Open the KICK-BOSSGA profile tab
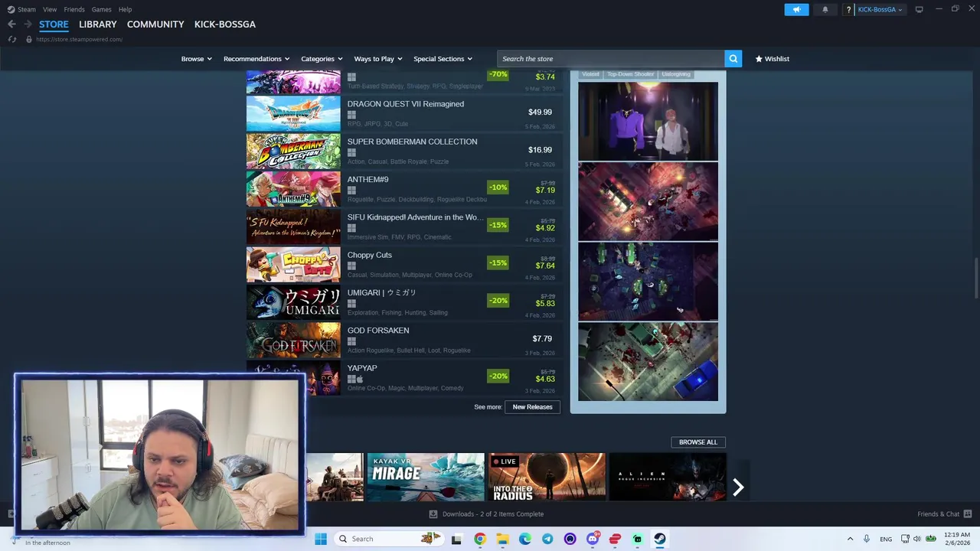Screen dimensions: 980x551 [x=225, y=24]
